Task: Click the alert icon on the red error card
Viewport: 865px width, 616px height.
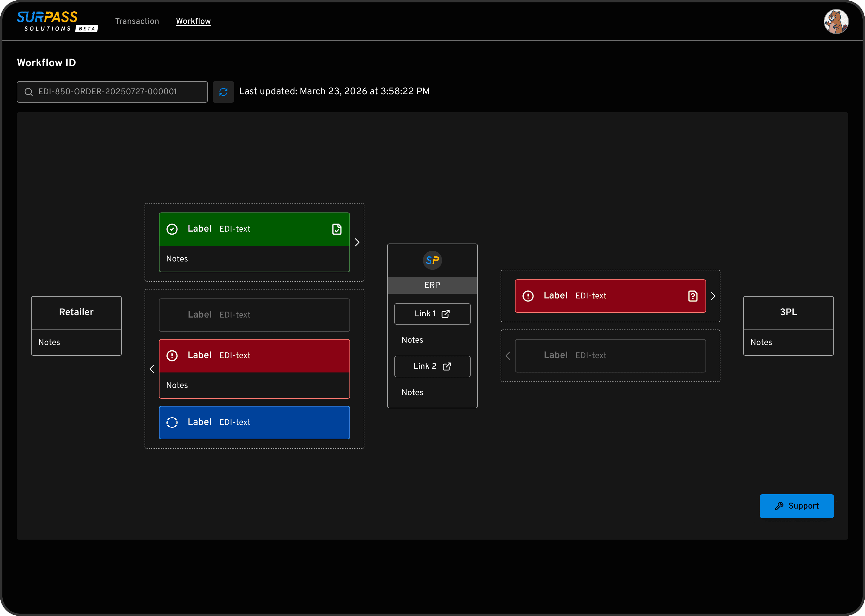Action: 172,355
